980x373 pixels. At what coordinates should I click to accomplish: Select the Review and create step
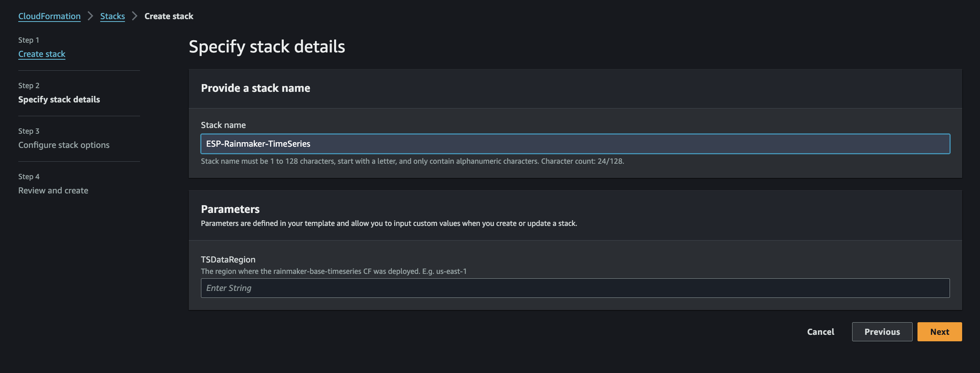point(53,191)
